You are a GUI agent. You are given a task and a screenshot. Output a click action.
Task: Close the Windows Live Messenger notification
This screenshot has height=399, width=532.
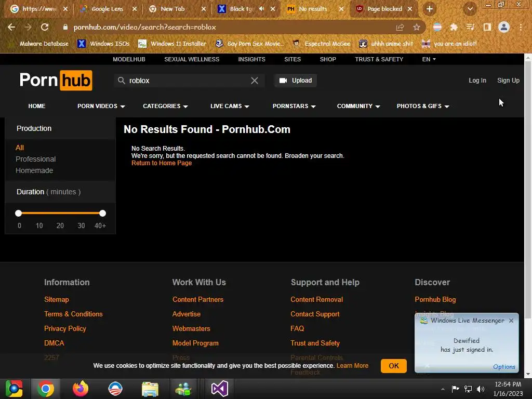pyautogui.click(x=511, y=320)
